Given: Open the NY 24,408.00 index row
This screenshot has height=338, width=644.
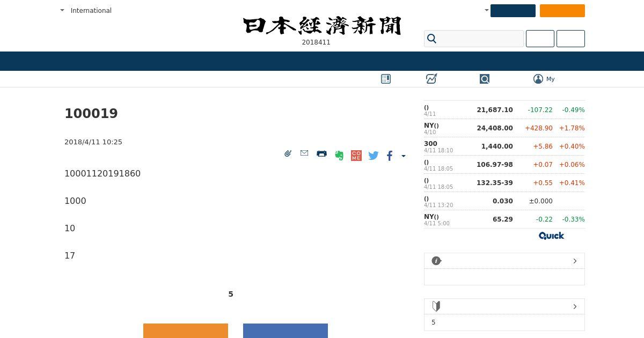Looking at the screenshot, I should click(504, 128).
